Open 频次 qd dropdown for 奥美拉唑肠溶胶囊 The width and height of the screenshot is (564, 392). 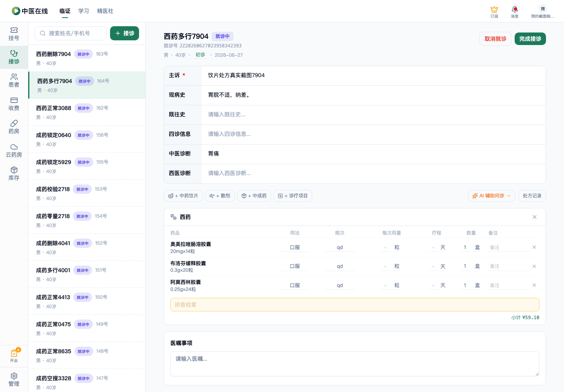[x=340, y=247]
